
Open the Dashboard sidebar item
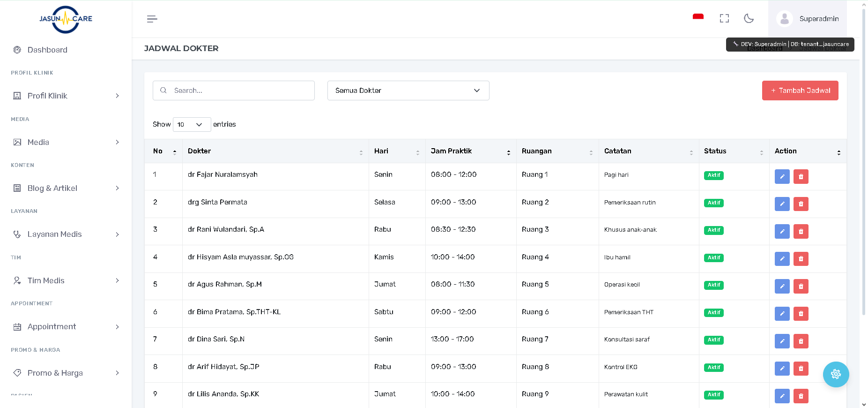point(47,50)
